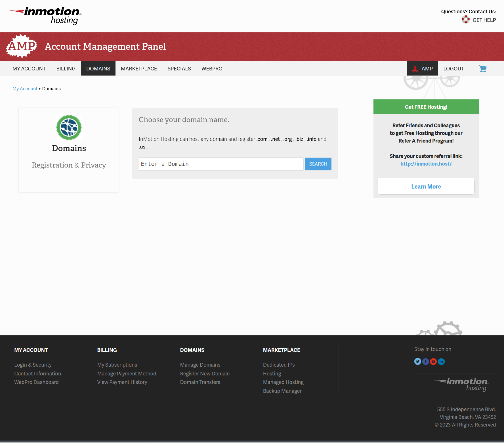Open Managed Hosting footer link
This screenshot has width=504, height=443.
[283, 382]
